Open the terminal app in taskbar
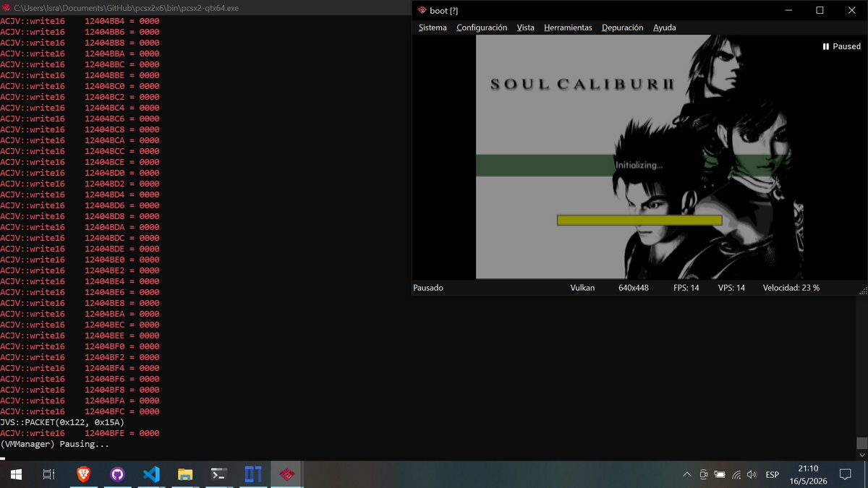Image resolution: width=868 pixels, height=488 pixels. [x=219, y=474]
